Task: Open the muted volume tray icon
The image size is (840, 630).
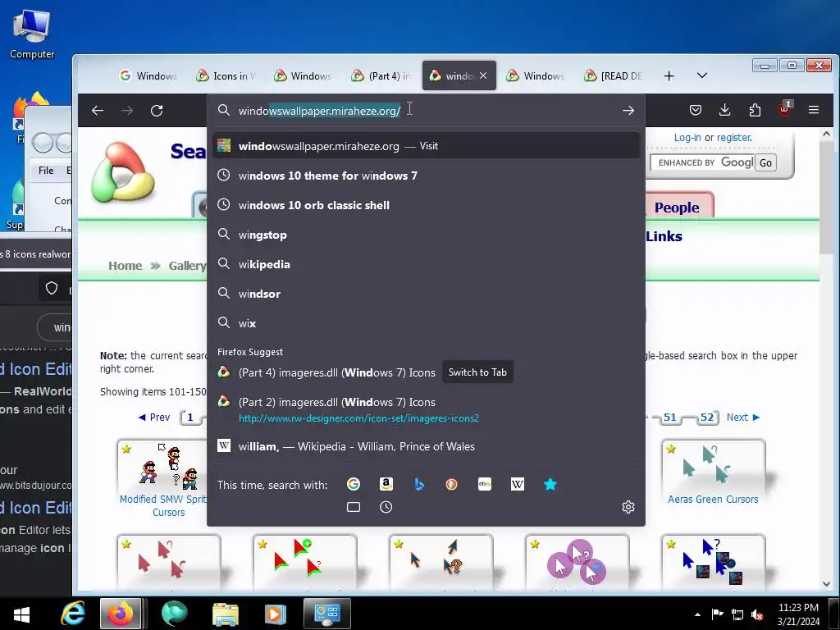Action: (x=757, y=614)
